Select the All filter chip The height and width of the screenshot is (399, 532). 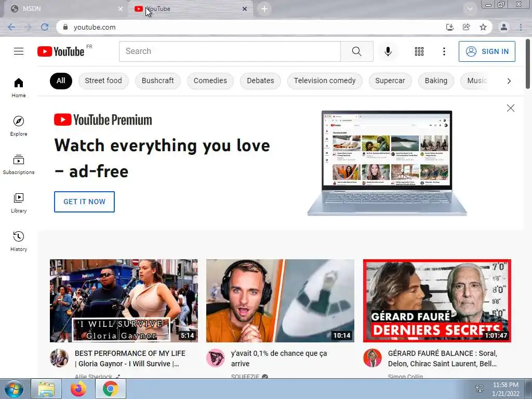(x=61, y=81)
